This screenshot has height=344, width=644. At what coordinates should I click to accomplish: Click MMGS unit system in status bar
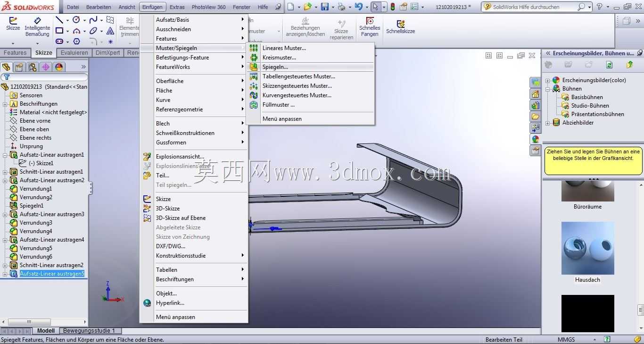click(566, 340)
